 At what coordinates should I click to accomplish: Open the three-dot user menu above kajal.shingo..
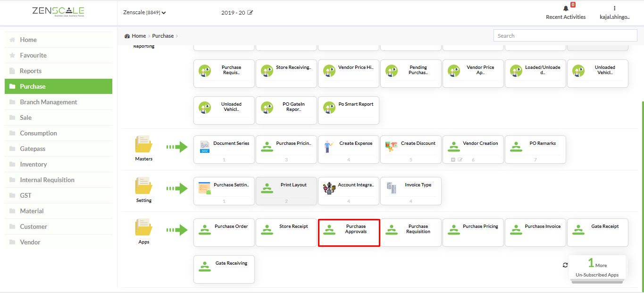pyautogui.click(x=614, y=8)
